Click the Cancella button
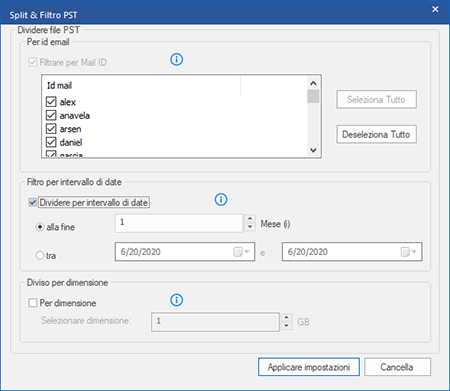The width and height of the screenshot is (450, 391). pyautogui.click(x=397, y=367)
